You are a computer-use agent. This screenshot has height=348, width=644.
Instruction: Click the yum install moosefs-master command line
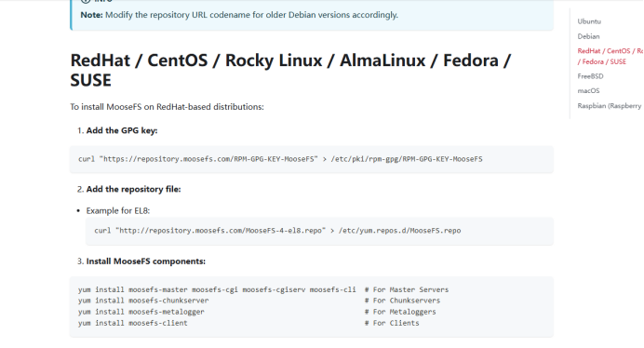click(217, 289)
